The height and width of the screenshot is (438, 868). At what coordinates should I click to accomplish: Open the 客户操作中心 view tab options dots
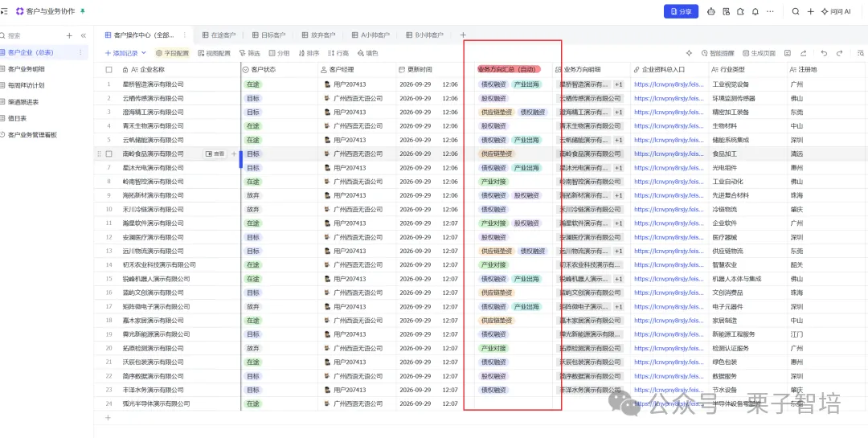[184, 35]
